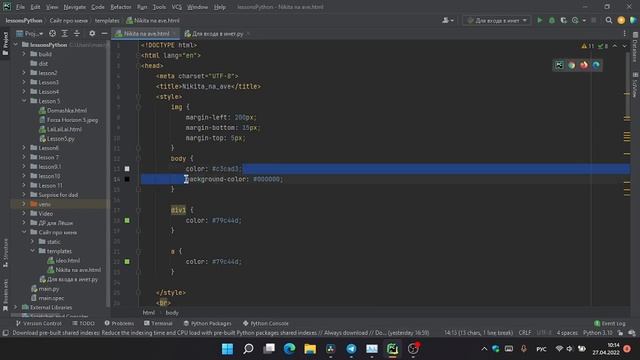Switch to Nikita na ave.html tab

[146, 33]
